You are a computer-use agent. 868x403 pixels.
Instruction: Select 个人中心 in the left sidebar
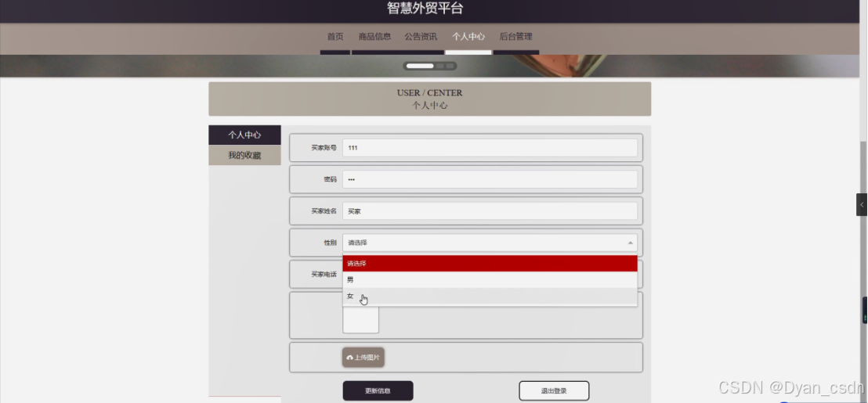pos(244,135)
